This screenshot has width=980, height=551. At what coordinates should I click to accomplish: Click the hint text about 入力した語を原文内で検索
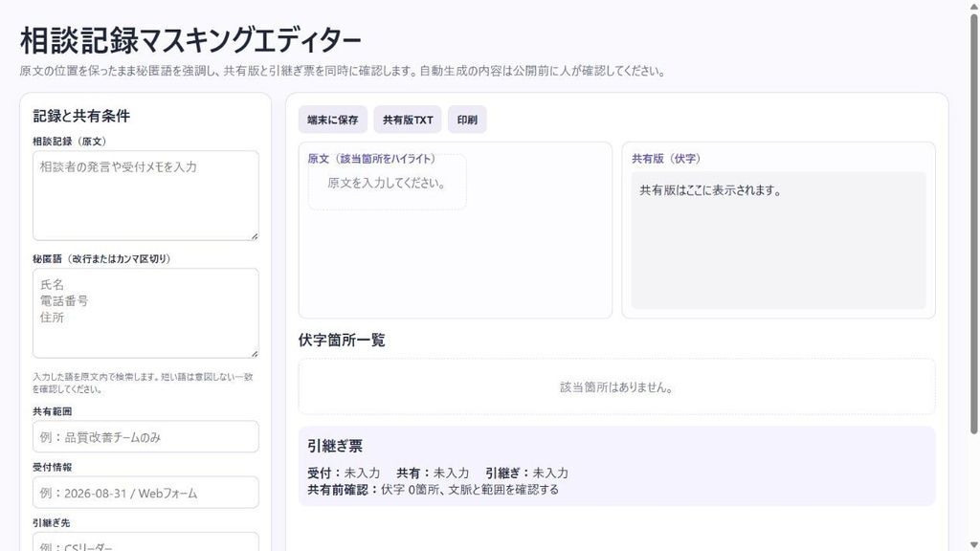[x=144, y=383]
